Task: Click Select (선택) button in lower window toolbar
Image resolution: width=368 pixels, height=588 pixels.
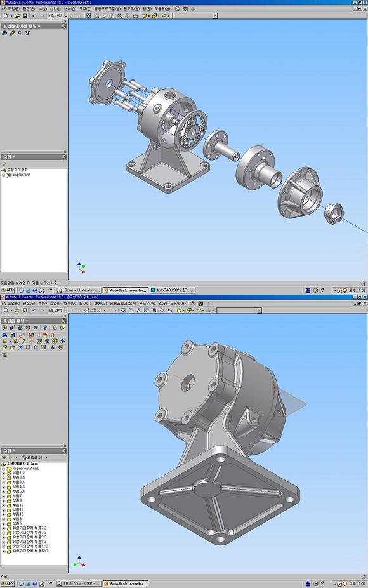Action: click(x=55, y=310)
